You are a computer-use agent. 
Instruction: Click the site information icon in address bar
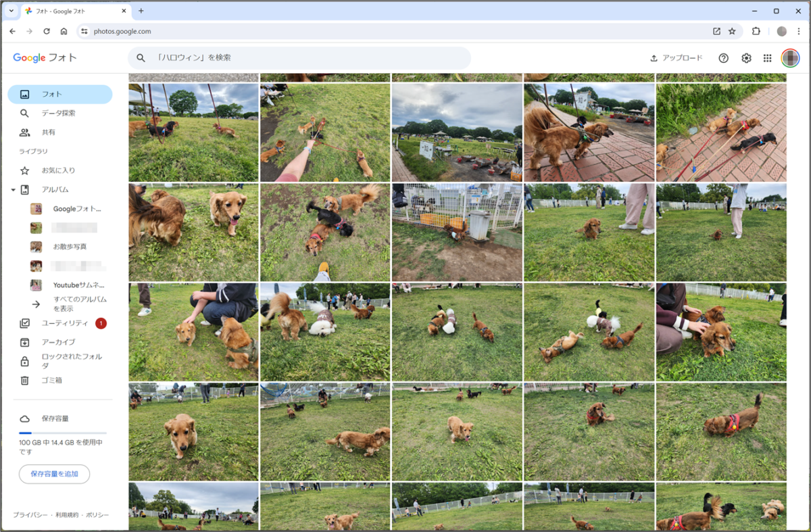(x=84, y=31)
